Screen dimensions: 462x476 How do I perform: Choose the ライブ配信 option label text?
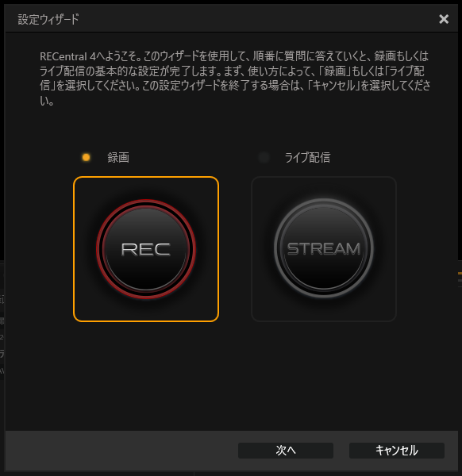click(x=307, y=157)
